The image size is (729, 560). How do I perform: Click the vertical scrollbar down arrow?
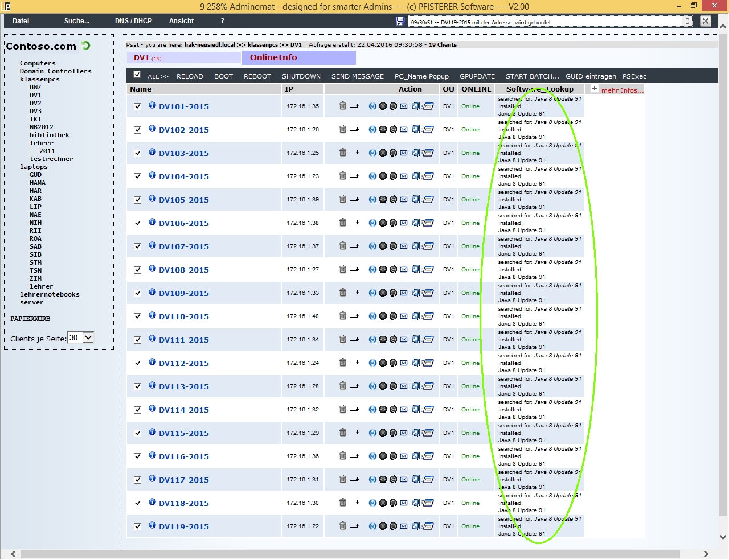[x=723, y=537]
